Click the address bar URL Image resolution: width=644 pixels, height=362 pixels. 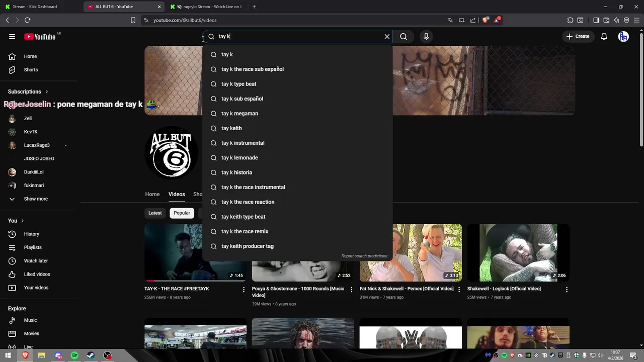[185, 20]
